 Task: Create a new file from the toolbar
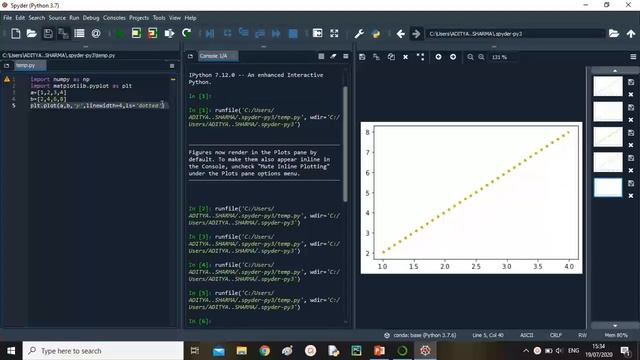click(x=16, y=33)
